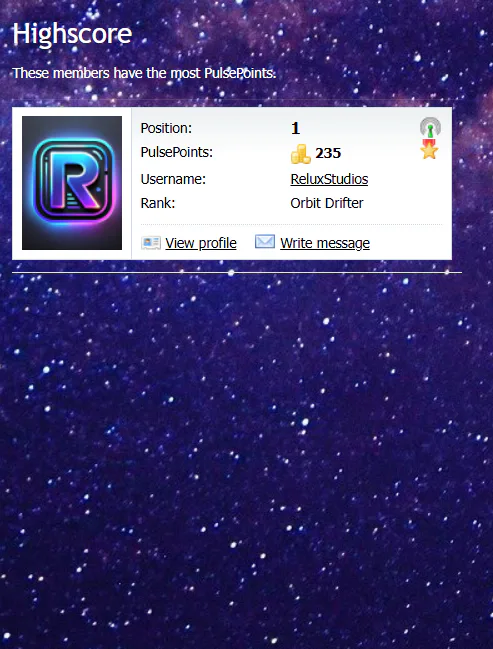This screenshot has width=493, height=649.
Task: Click the profile card icon beside View profile
Action: (x=151, y=243)
